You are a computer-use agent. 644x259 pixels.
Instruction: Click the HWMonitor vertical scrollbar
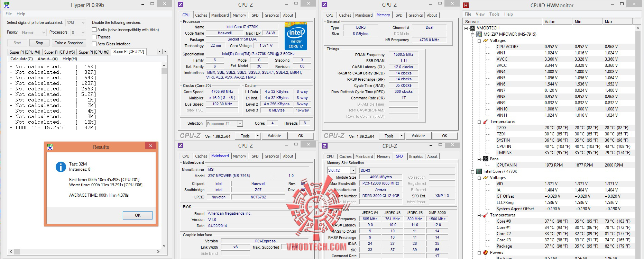pyautogui.click(x=638, y=142)
